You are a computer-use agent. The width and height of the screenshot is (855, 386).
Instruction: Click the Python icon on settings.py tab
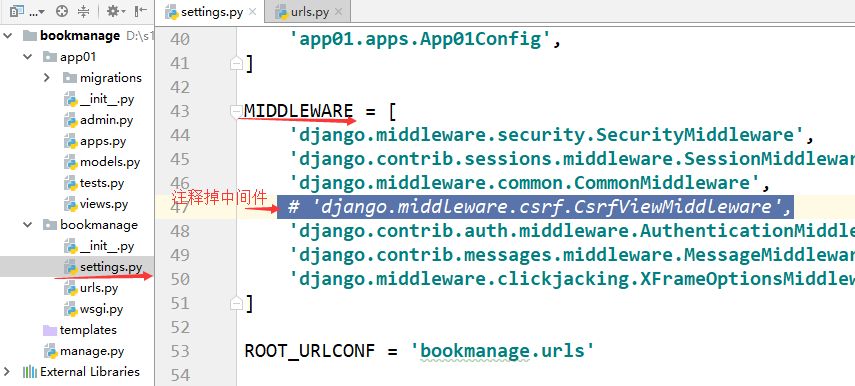[x=172, y=11]
